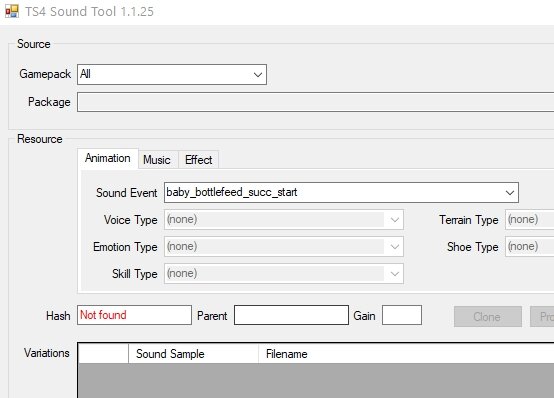Viewport: 554px width, 398px height.
Task: Click the Package path field
Action: 316,102
